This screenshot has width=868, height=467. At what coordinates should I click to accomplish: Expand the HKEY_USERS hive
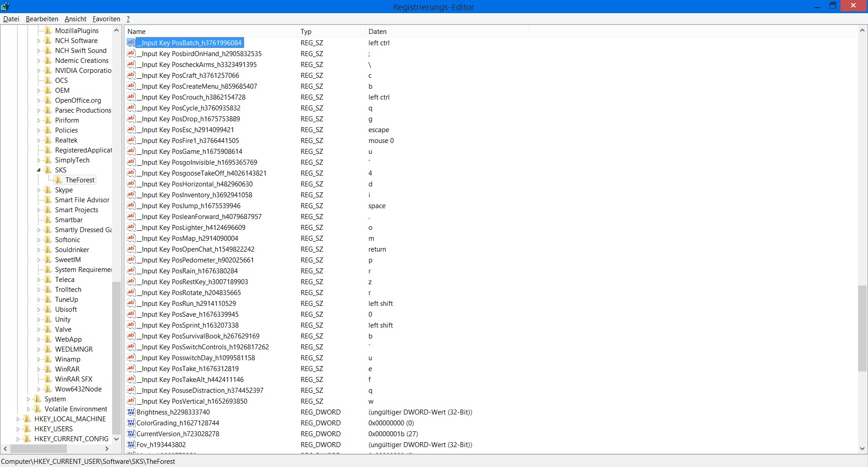click(x=18, y=429)
